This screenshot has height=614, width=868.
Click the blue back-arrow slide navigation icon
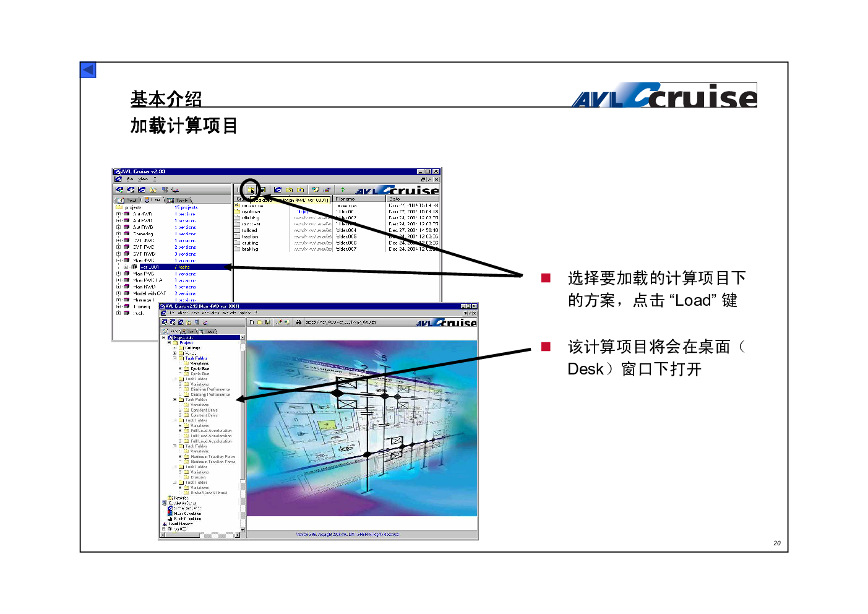tap(88, 70)
